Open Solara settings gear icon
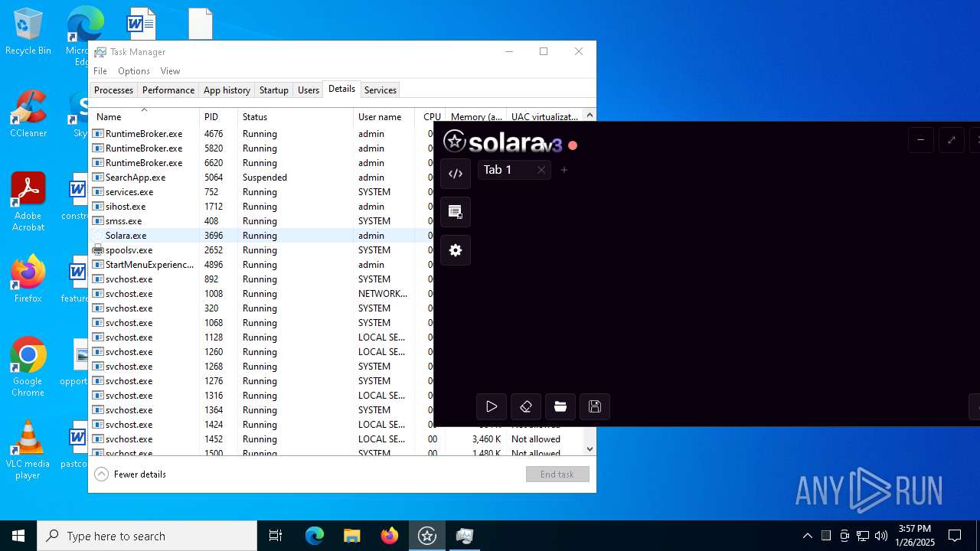 456,250
